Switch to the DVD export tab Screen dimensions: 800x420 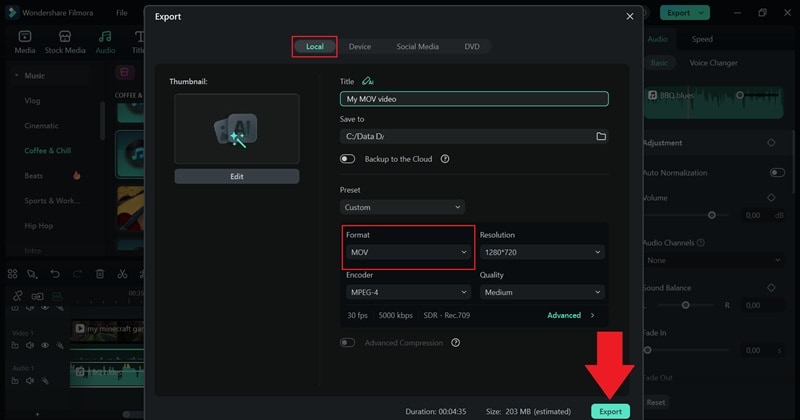472,46
